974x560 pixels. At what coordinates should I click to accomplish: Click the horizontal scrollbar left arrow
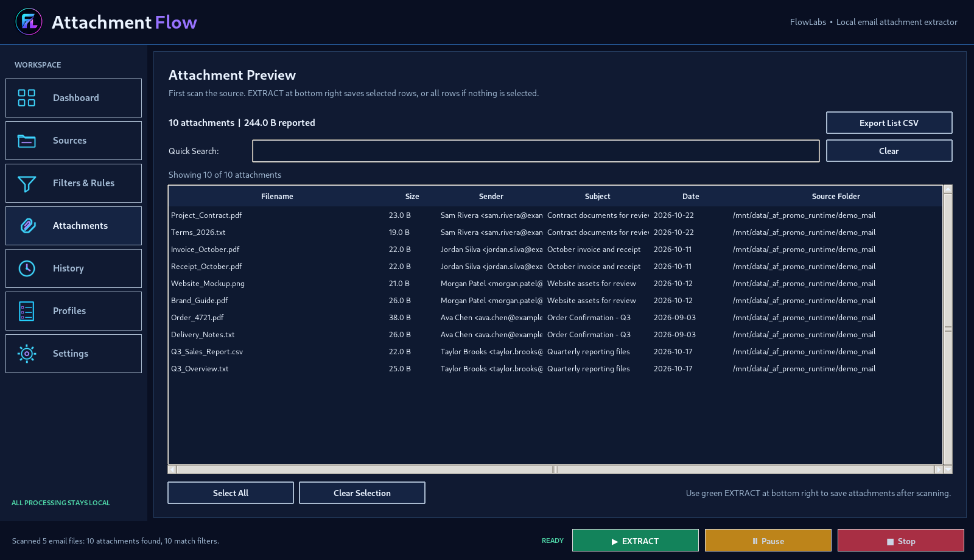[172, 469]
